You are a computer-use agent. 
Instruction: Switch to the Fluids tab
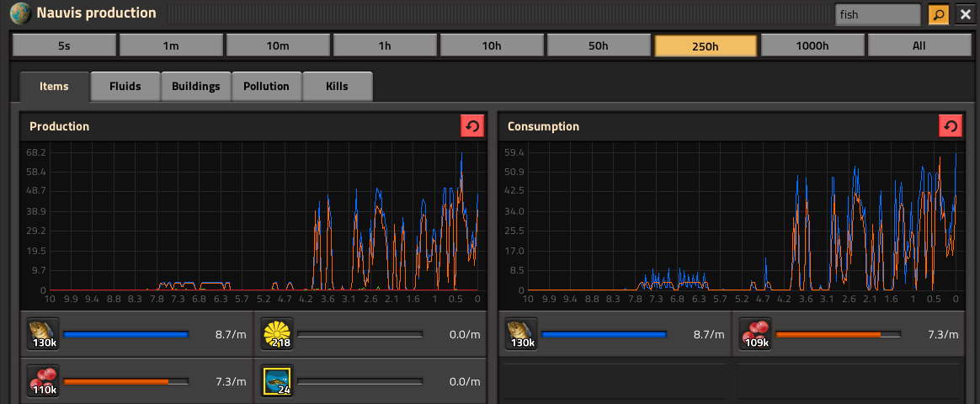[x=125, y=86]
